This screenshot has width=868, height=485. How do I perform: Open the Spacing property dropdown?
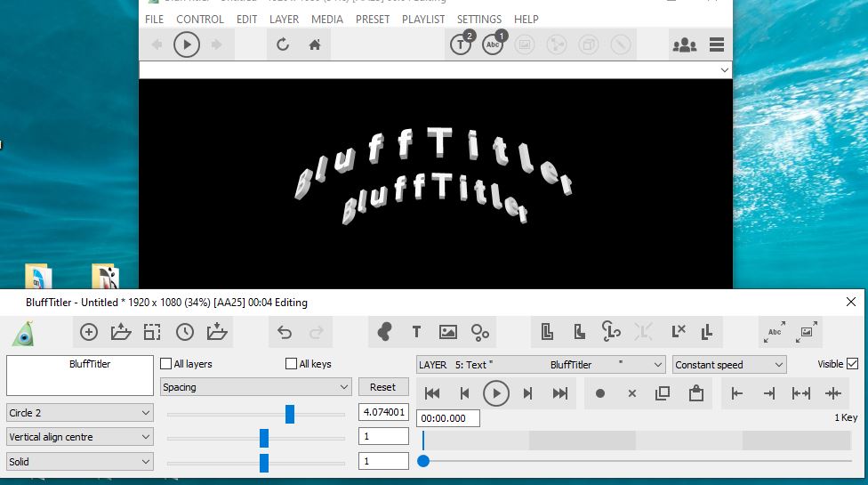click(x=256, y=387)
